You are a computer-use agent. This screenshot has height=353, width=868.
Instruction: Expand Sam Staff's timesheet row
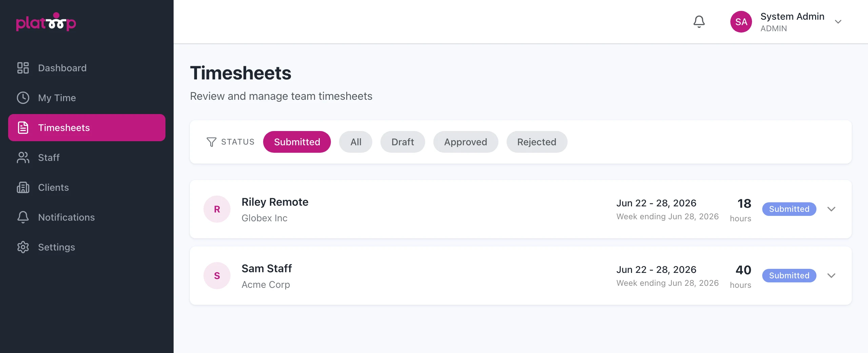(831, 276)
